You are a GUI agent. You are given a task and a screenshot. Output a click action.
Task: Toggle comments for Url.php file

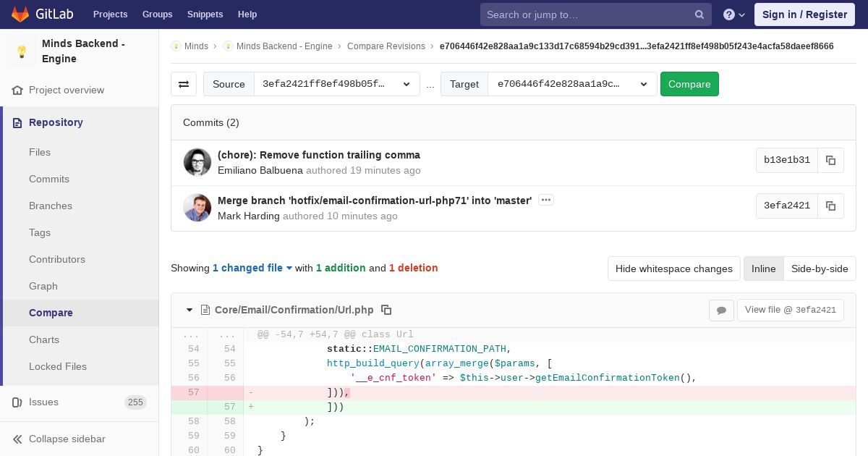point(721,310)
